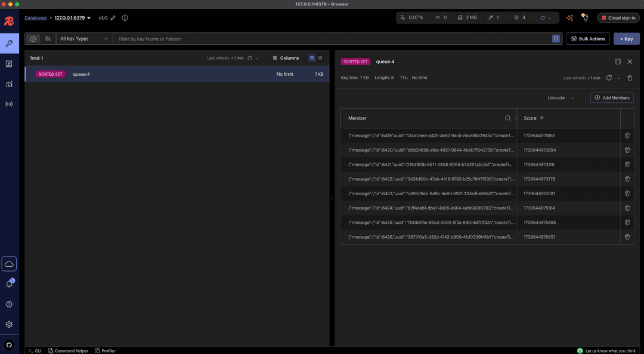
Task: Open the Columns selector
Action: (286, 58)
